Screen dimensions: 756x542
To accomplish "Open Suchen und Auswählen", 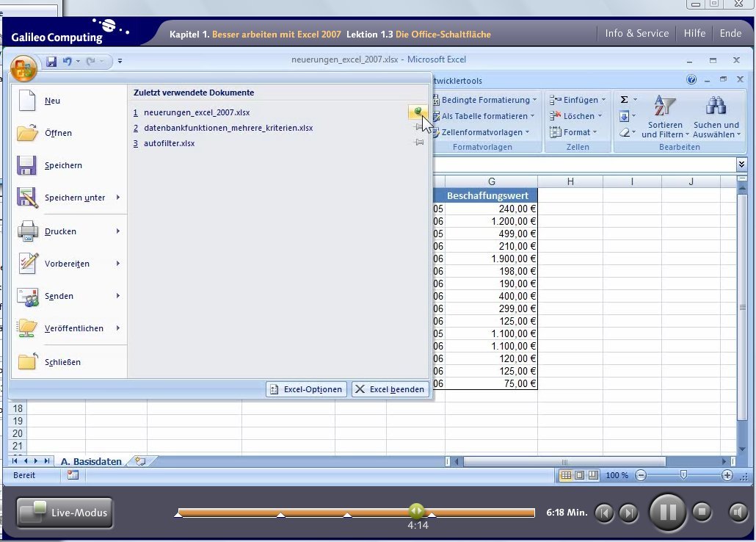I will pos(716,117).
